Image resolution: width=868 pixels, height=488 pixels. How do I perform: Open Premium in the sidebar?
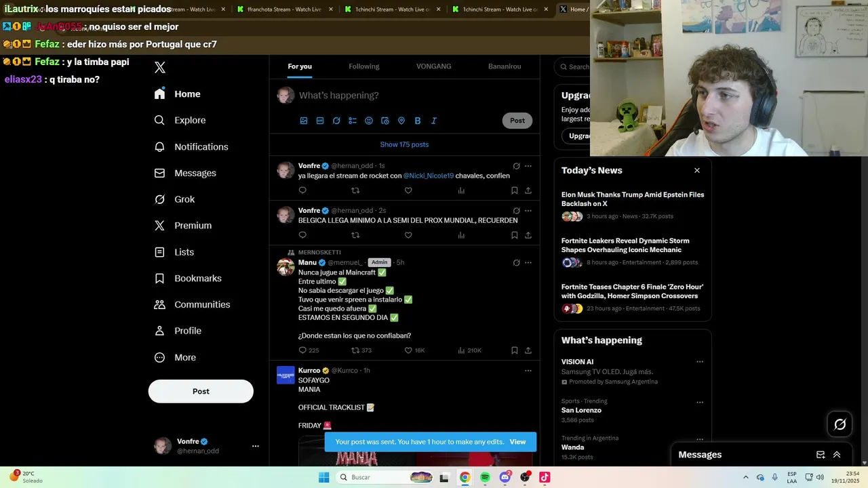click(x=183, y=226)
